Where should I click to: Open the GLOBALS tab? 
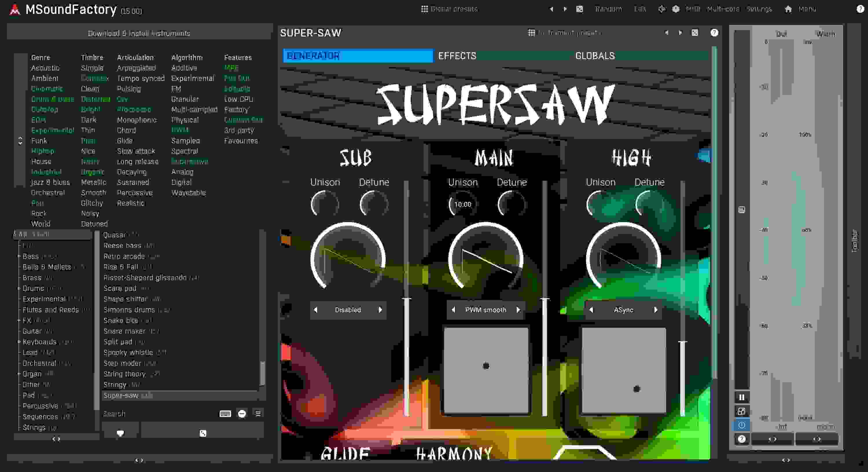coord(595,56)
